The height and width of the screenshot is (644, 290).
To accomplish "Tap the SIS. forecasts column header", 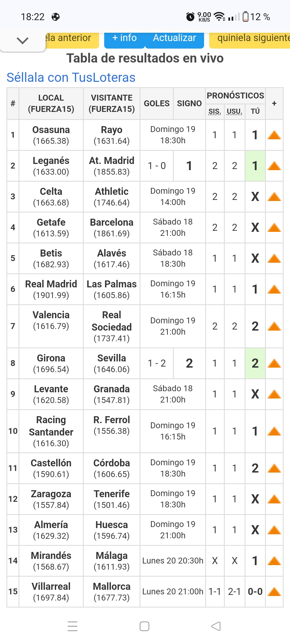I will (215, 111).
